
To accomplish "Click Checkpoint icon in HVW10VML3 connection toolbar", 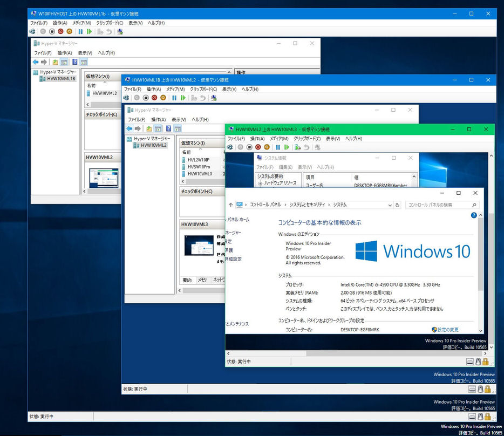I will click(x=298, y=147).
